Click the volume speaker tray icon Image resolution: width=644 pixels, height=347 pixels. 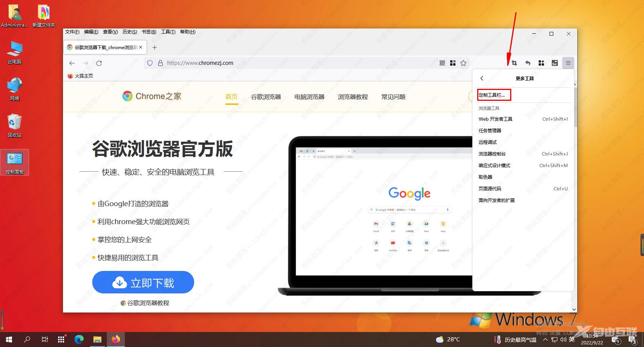click(x=563, y=340)
